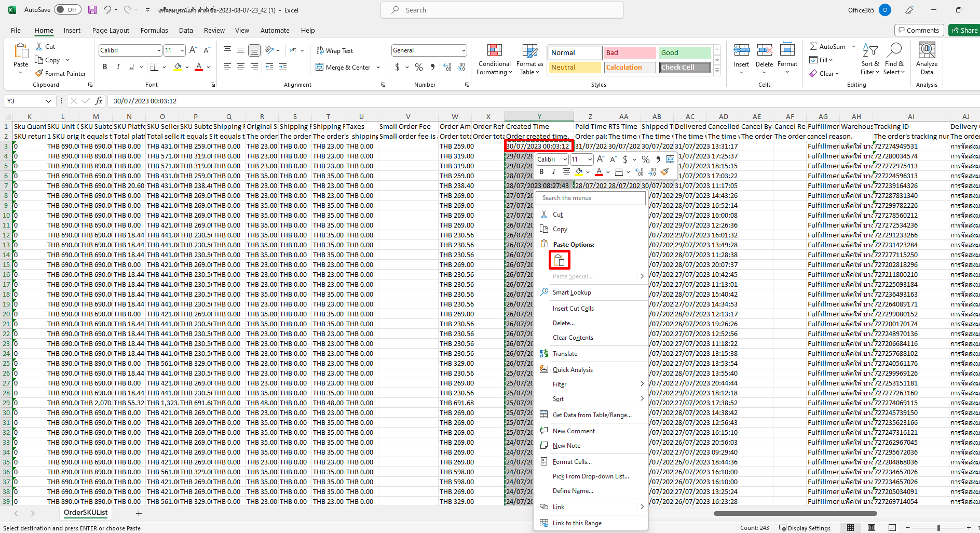This screenshot has width=980, height=533.
Task: Click Paste option icon in context menu
Action: click(559, 260)
